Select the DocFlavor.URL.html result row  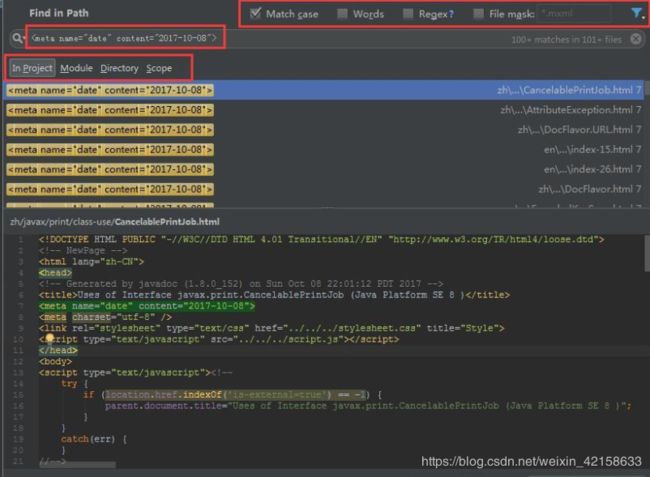pos(324,130)
